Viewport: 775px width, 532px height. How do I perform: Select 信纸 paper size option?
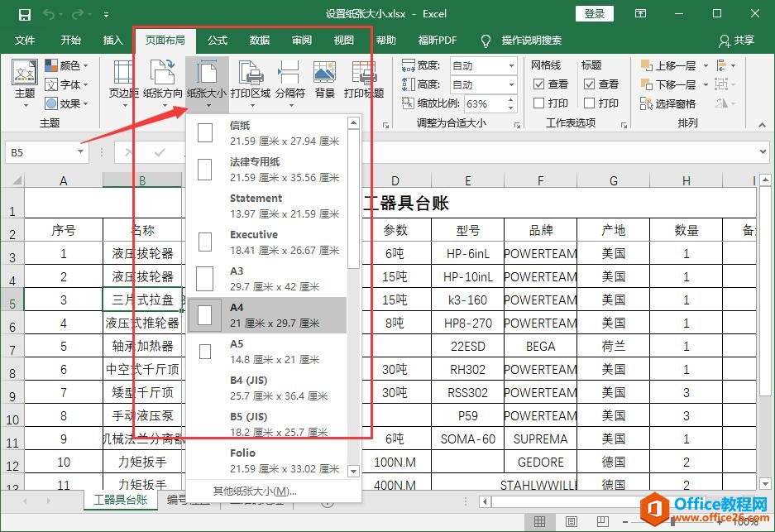pyautogui.click(x=267, y=133)
